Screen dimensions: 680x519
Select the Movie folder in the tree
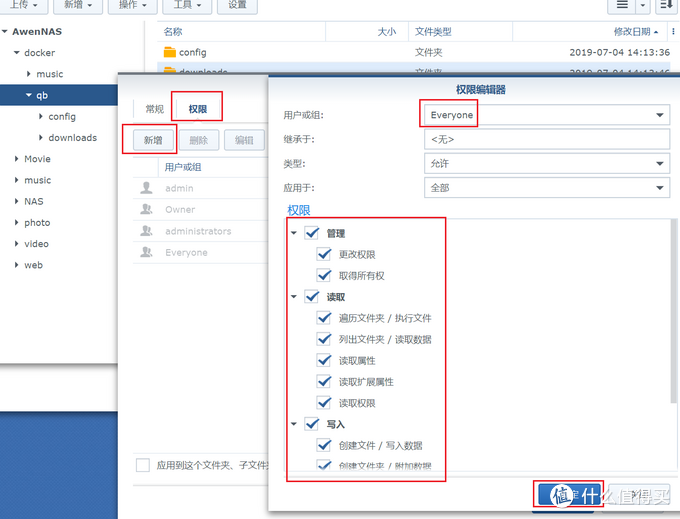37,159
